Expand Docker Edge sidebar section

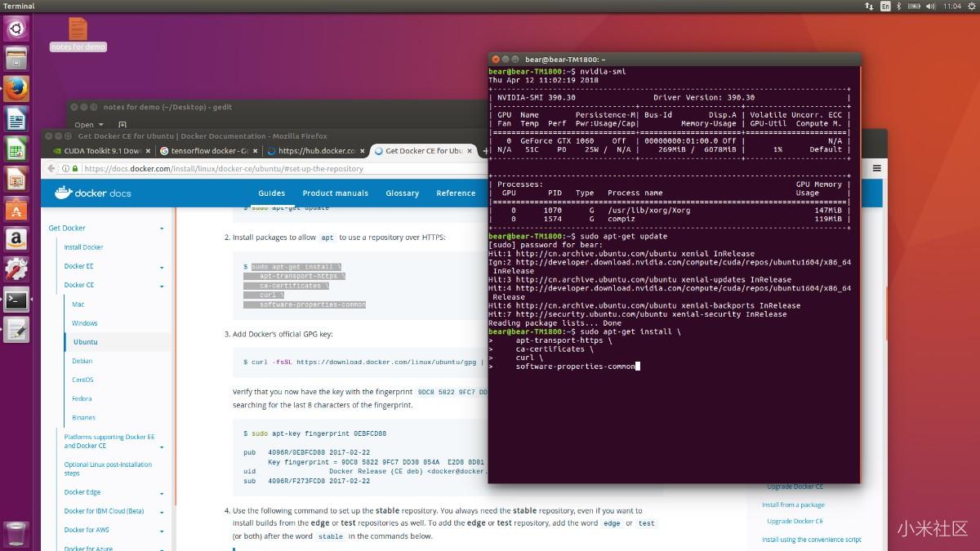coord(162,493)
